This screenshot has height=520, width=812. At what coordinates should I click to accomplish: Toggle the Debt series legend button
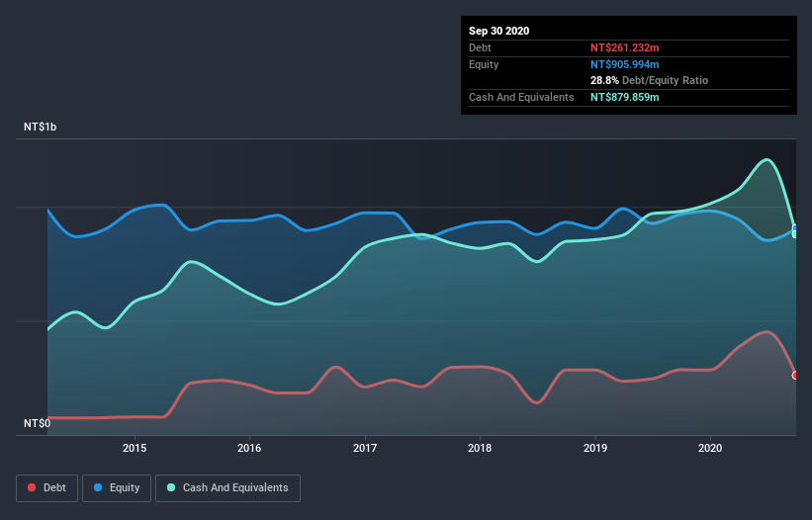46,488
